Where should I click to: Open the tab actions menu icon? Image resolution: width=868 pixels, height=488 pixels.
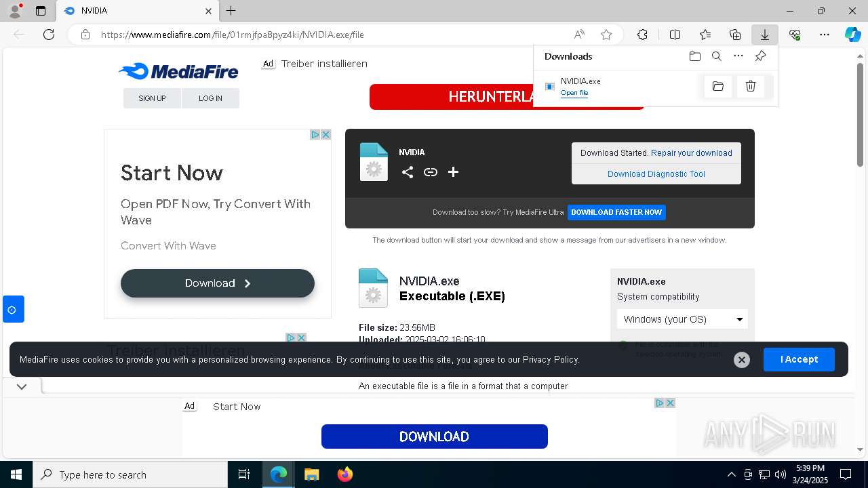[41, 11]
